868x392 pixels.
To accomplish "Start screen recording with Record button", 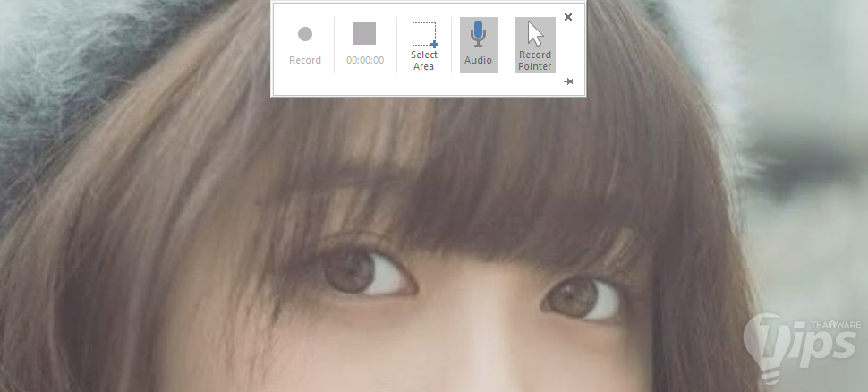I will [x=305, y=46].
